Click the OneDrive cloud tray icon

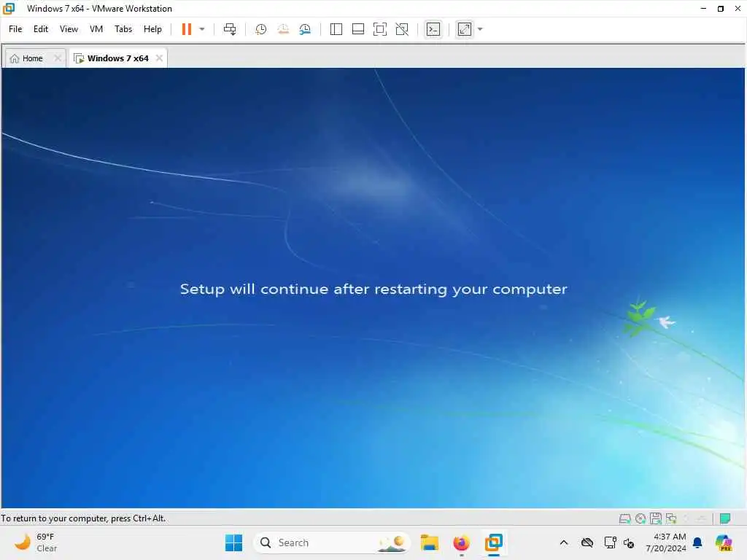tap(587, 542)
